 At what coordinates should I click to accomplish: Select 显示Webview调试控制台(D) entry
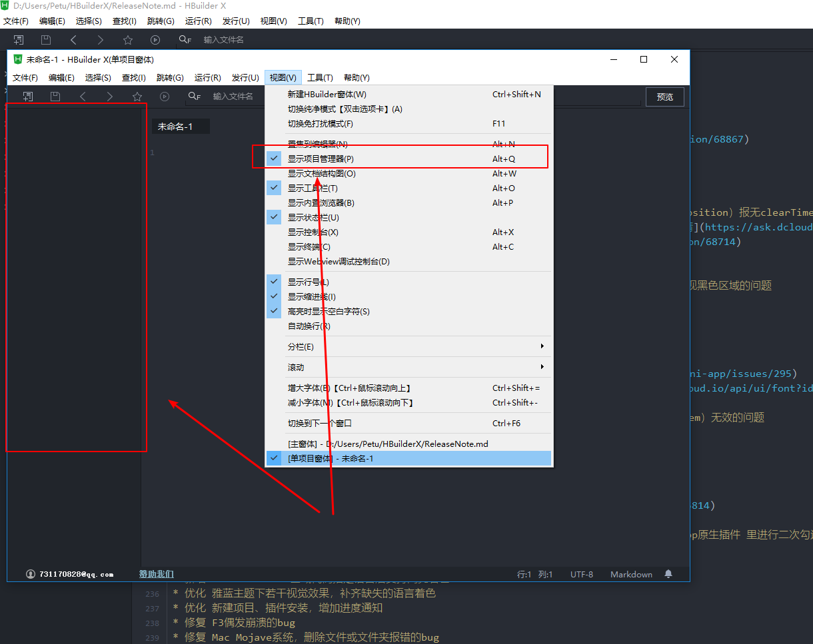[x=408, y=262]
